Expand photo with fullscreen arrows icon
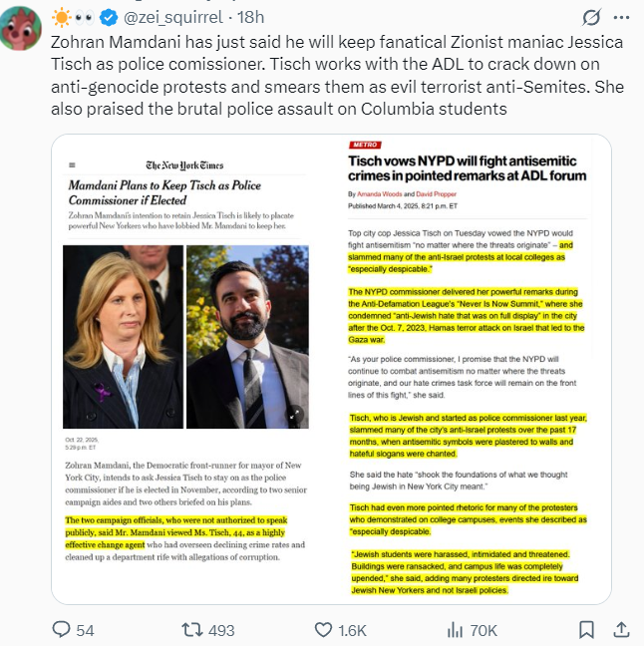Viewport: 644px width, 646px height. (x=294, y=416)
